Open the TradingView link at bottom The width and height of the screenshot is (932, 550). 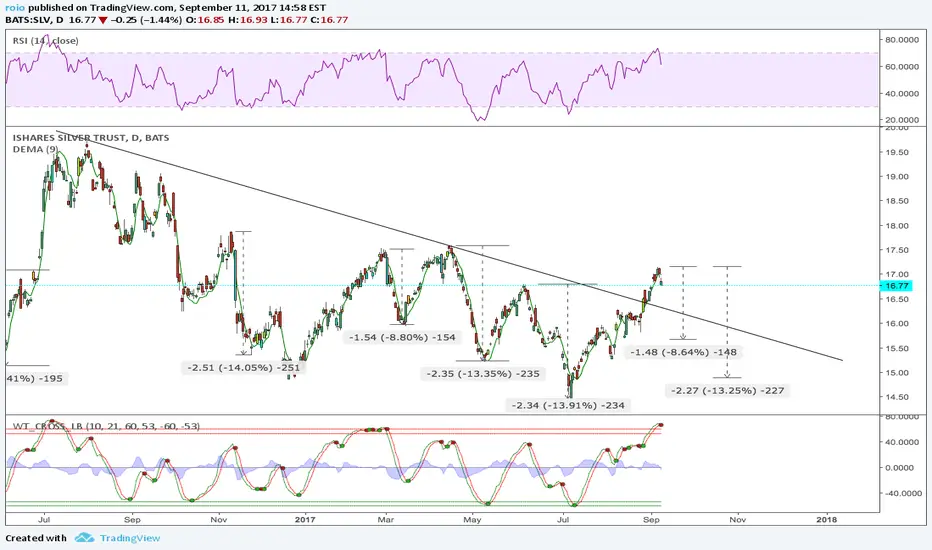tap(130, 538)
